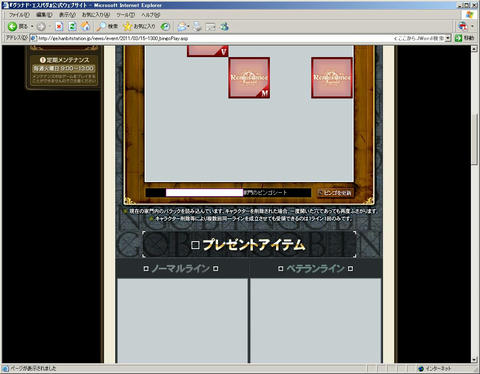Expand the dropdown beside the right toolbar icon
The height and width of the screenshot is (374, 480).
[472, 26]
